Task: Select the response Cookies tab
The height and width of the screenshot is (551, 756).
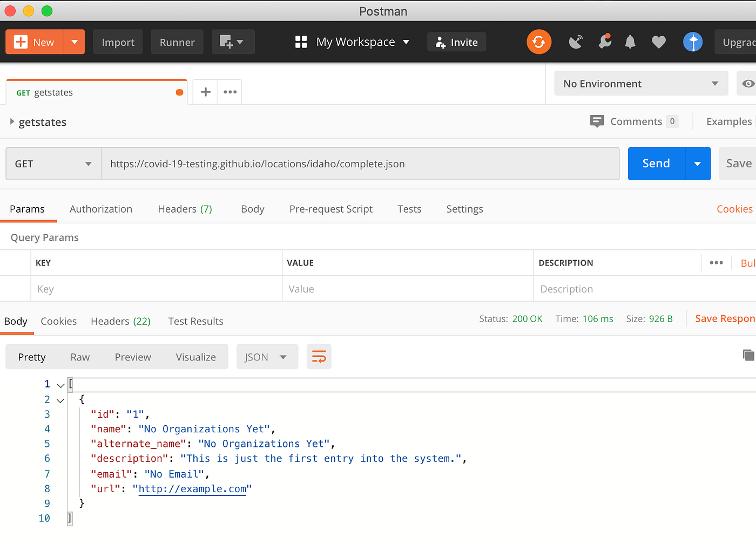Action: click(x=59, y=321)
